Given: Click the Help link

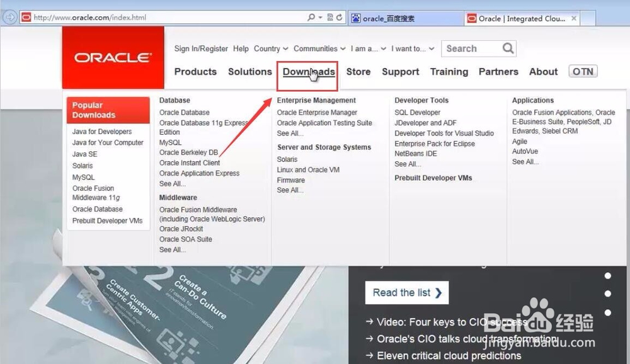Looking at the screenshot, I should [x=241, y=48].
